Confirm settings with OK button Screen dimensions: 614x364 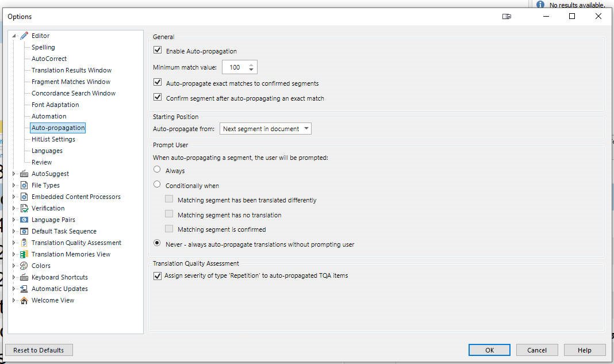point(489,350)
